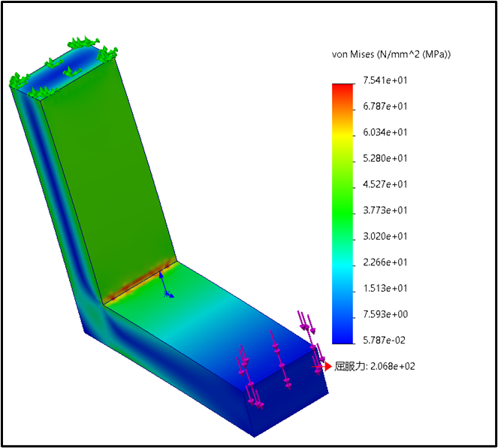Select the yield strength 2.068e+02 label
498x448 pixels.
click(x=375, y=367)
